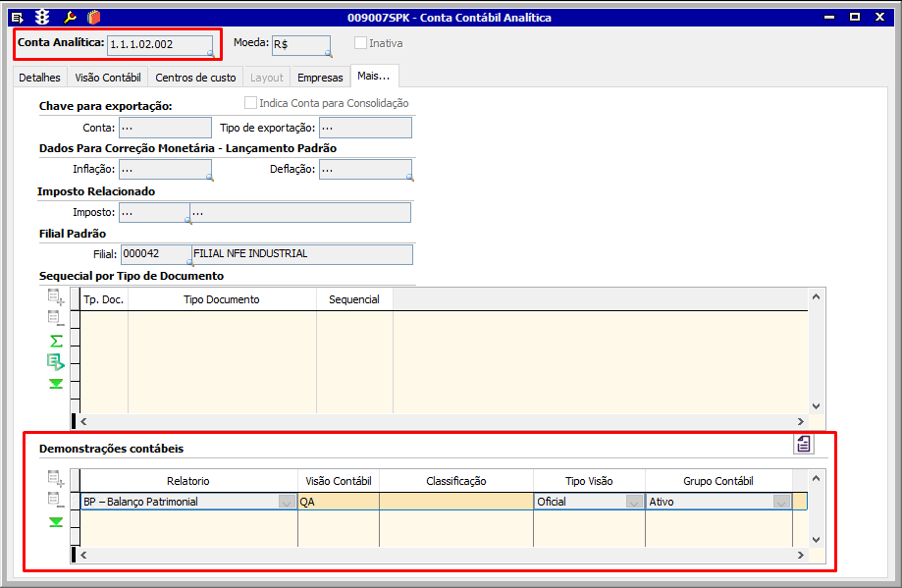Click the document report icon above Demonstrações grid
The width and height of the screenshot is (902, 588).
[x=804, y=444]
